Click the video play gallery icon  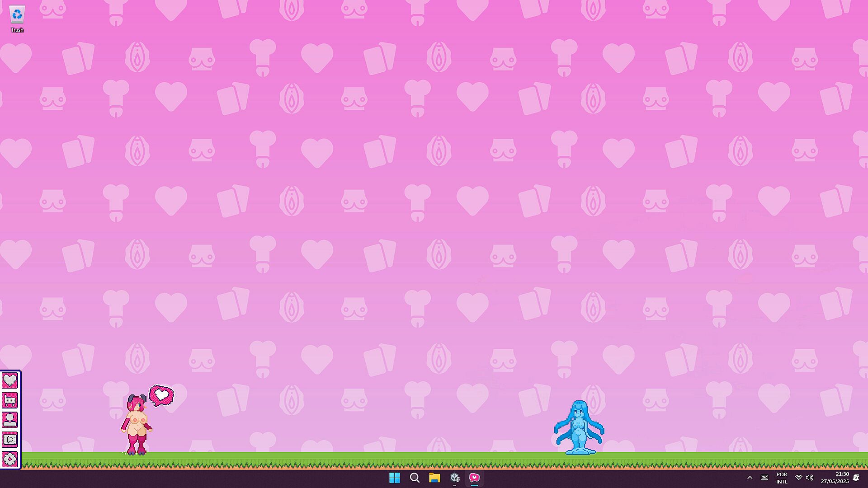point(10,439)
